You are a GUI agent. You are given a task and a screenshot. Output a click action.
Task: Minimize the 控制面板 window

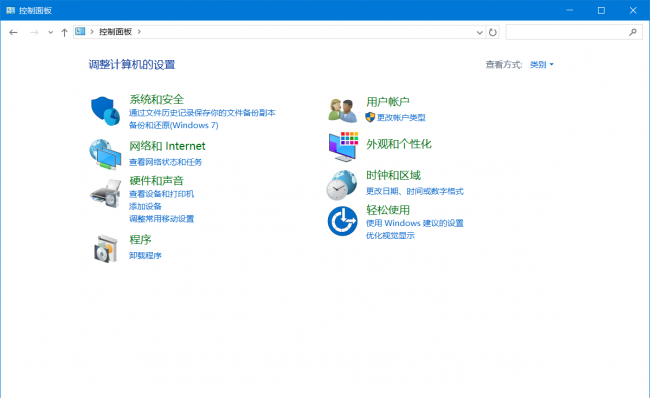coord(570,10)
